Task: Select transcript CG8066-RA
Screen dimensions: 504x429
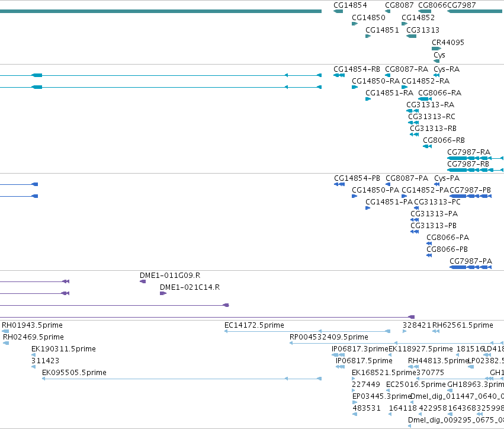Action: pyautogui.click(x=439, y=93)
